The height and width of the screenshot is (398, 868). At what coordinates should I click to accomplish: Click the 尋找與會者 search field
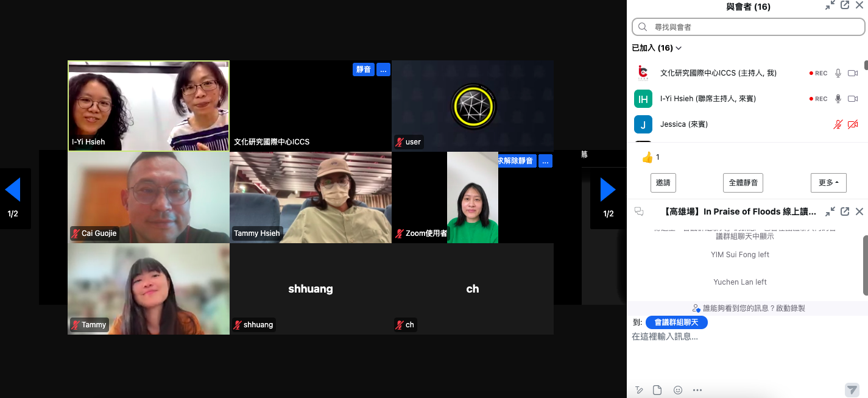pyautogui.click(x=749, y=27)
